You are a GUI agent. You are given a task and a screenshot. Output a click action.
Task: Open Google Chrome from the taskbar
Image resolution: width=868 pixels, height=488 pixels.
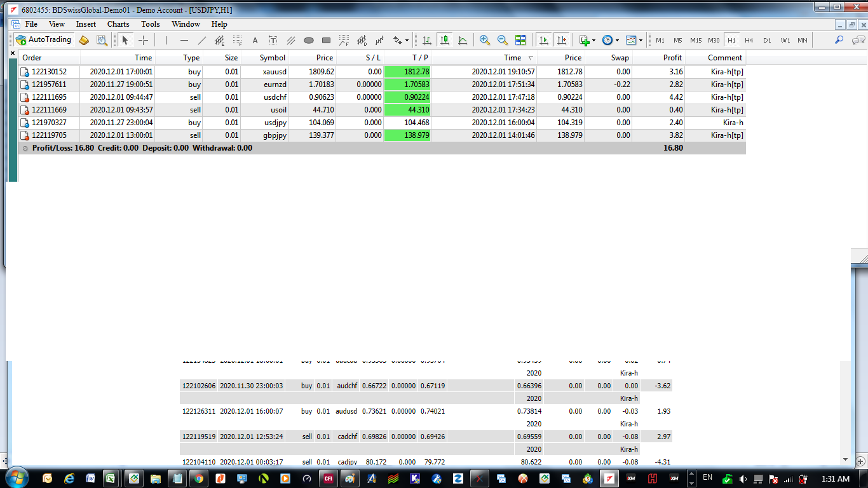(199, 478)
